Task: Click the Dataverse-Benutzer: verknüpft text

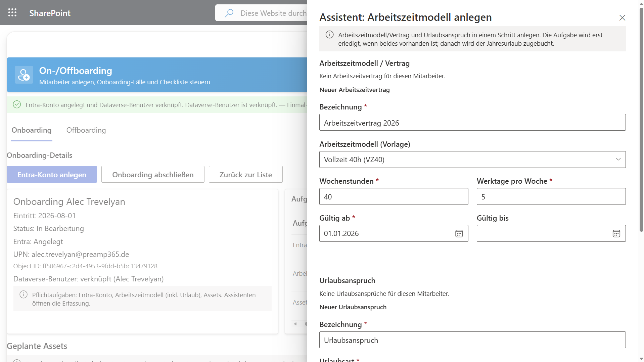Action: [x=88, y=279]
